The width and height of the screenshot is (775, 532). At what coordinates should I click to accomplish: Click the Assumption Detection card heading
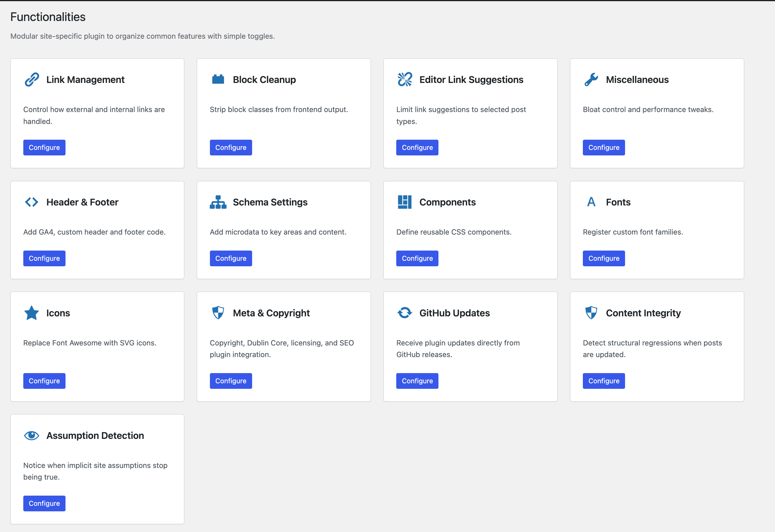95,435
